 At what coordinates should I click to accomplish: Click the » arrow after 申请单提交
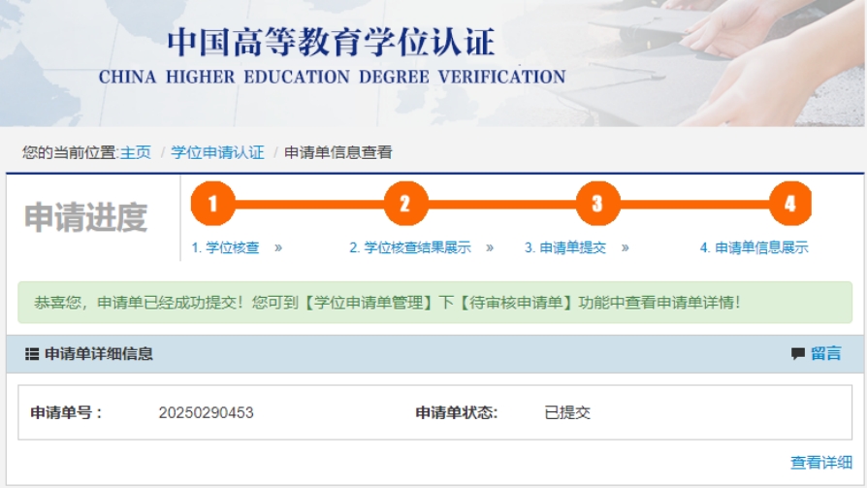pyautogui.click(x=626, y=247)
